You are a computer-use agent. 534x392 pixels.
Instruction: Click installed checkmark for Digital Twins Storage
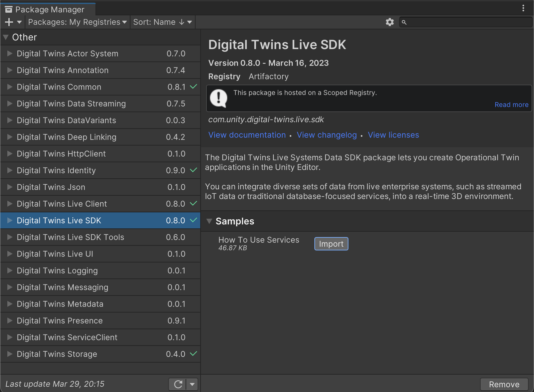pyautogui.click(x=194, y=354)
